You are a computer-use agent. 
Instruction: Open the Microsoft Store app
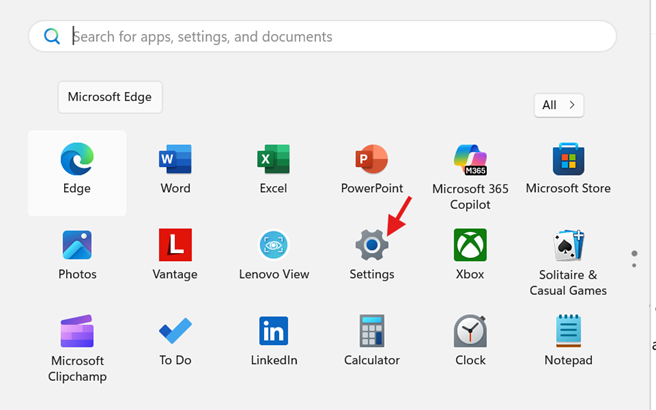pyautogui.click(x=568, y=160)
